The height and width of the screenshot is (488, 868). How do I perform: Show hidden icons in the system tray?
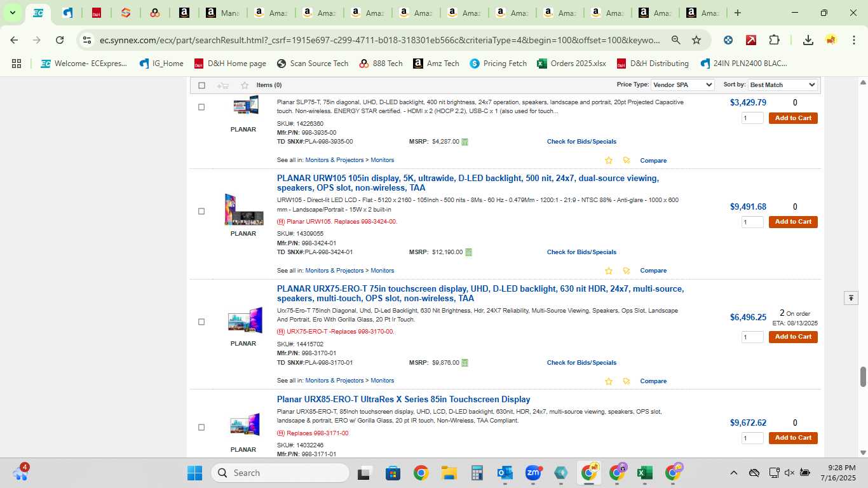(x=733, y=473)
